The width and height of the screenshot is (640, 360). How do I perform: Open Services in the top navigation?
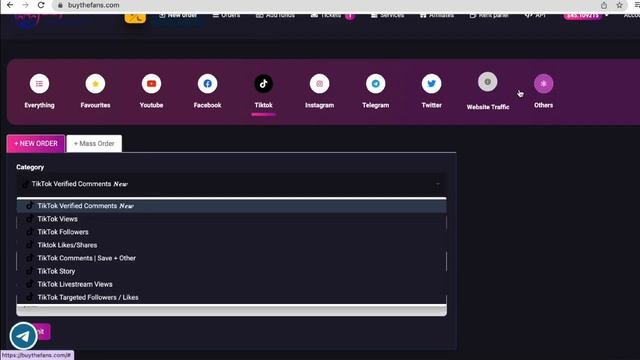pos(387,16)
